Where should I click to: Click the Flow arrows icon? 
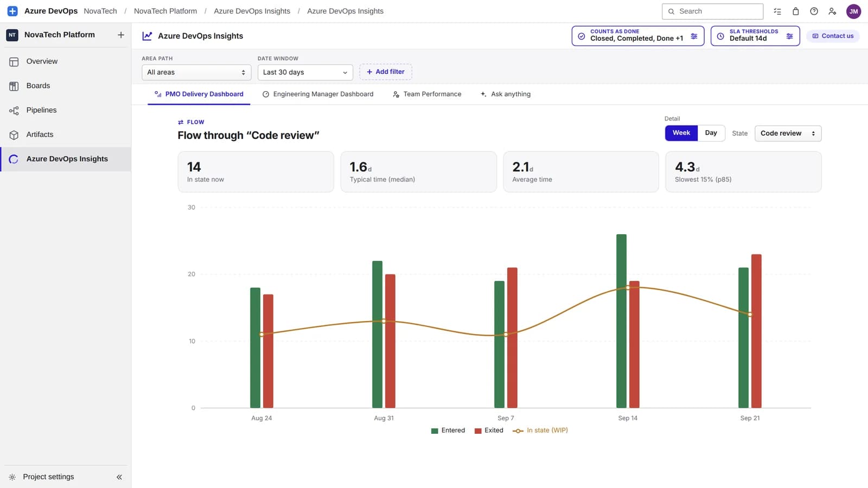(x=181, y=123)
